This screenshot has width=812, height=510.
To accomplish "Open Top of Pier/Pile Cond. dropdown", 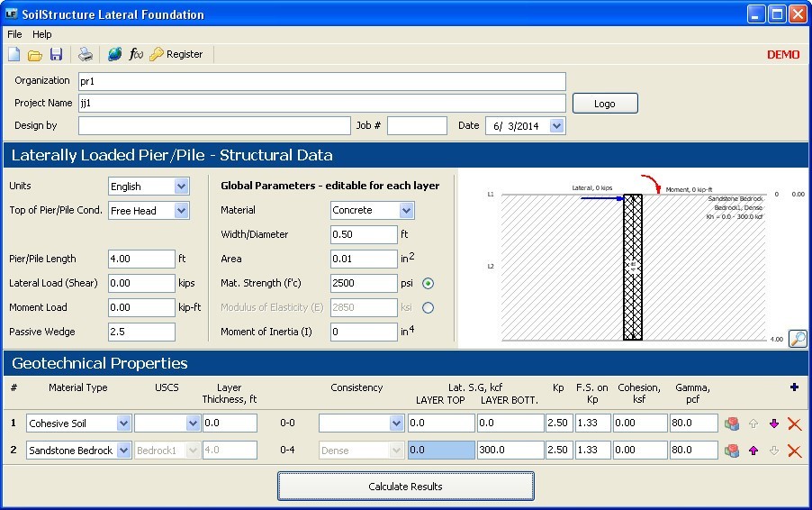I will pos(181,211).
